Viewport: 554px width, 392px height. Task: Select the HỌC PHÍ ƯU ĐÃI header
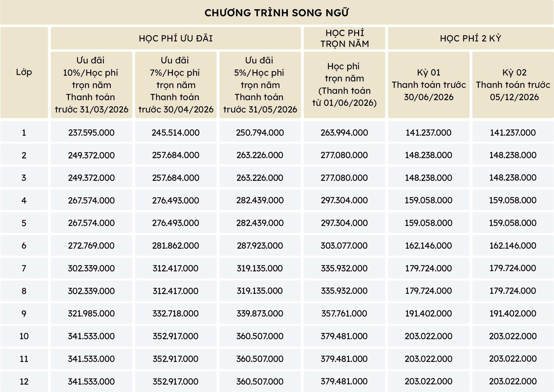176,38
